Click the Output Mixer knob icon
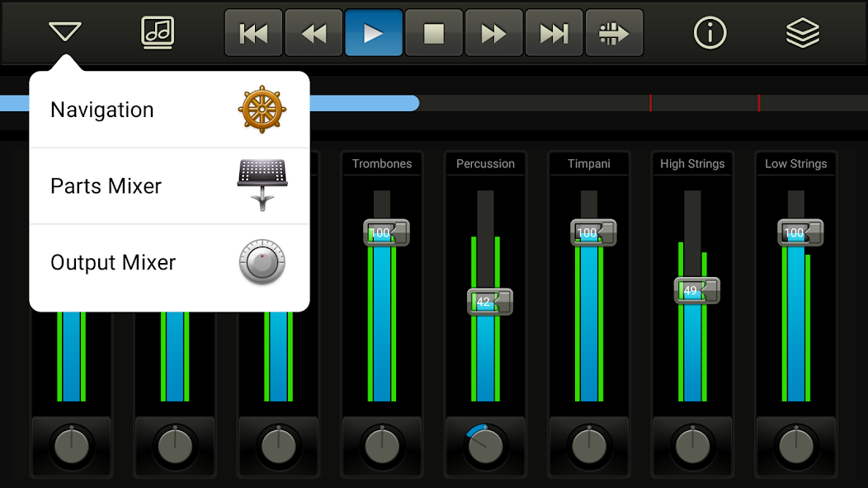868x488 pixels. pos(262,262)
